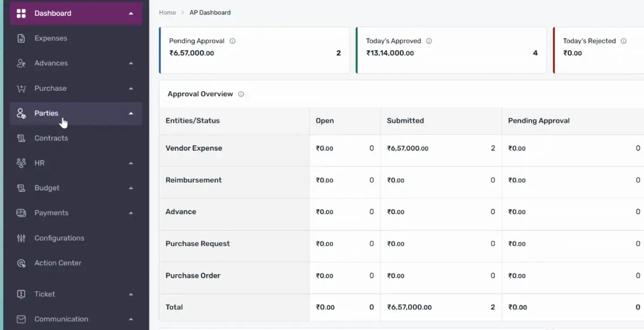Click the Expenses document icon

point(21,38)
